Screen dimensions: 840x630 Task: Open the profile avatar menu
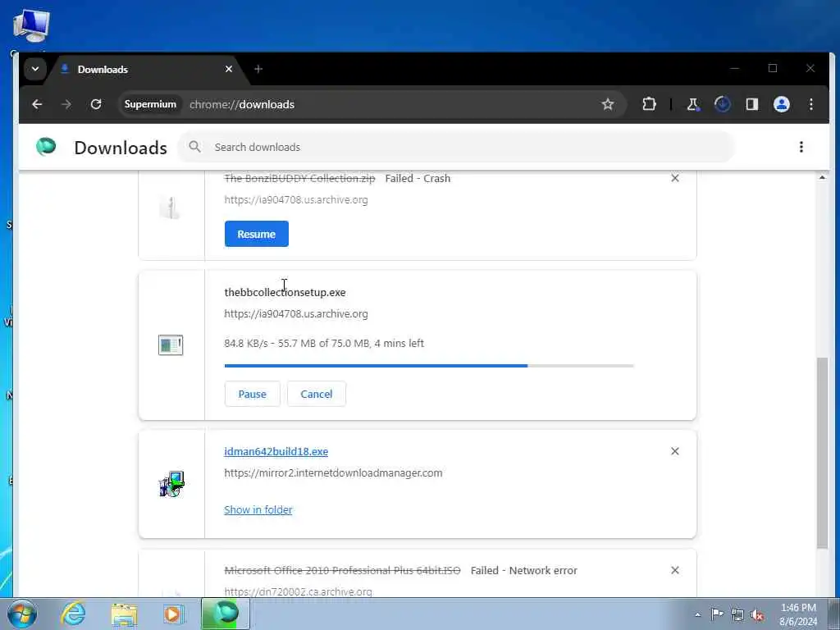point(782,104)
